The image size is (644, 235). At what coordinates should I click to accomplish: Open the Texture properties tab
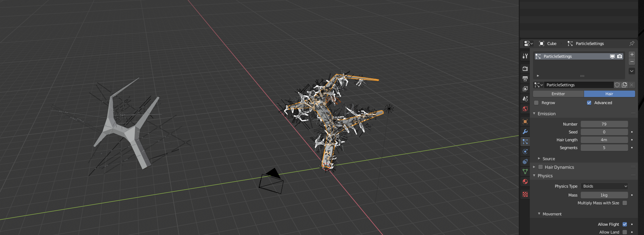pyautogui.click(x=525, y=194)
